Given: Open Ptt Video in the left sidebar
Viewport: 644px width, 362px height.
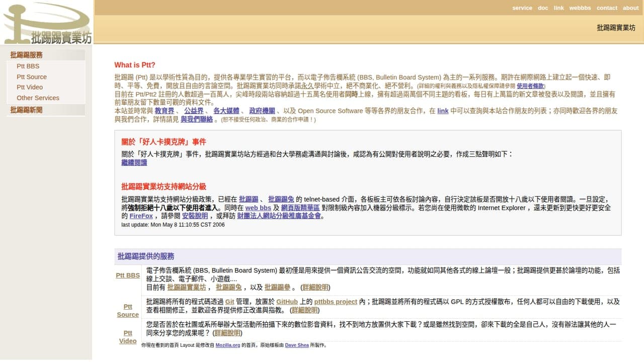Looking at the screenshot, I should coord(30,87).
